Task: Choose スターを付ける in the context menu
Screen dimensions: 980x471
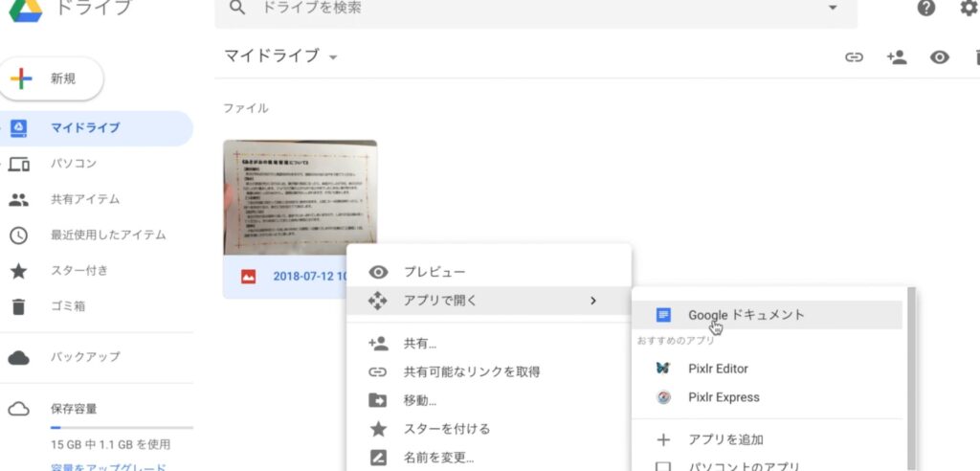Action: (x=489, y=429)
